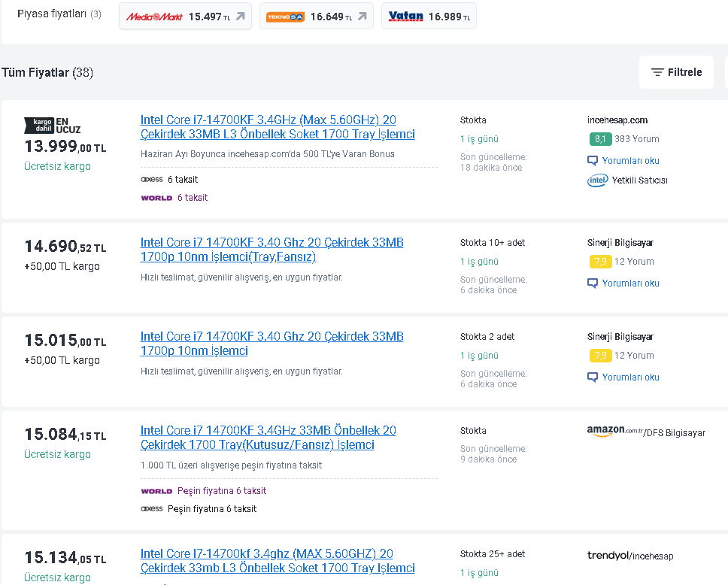Viewport: 728px width, 585px height.
Task: Click the 15.134,05 TL price
Action: (x=65, y=557)
